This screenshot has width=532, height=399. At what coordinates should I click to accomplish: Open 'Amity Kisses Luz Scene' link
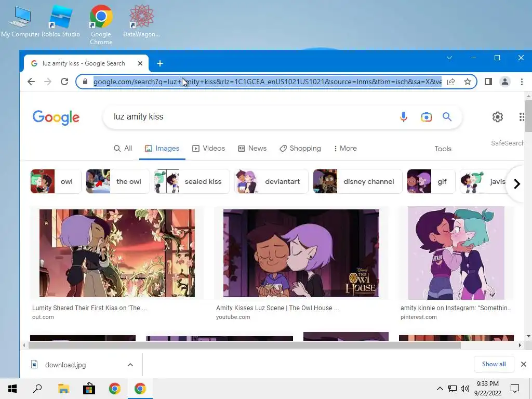click(277, 308)
